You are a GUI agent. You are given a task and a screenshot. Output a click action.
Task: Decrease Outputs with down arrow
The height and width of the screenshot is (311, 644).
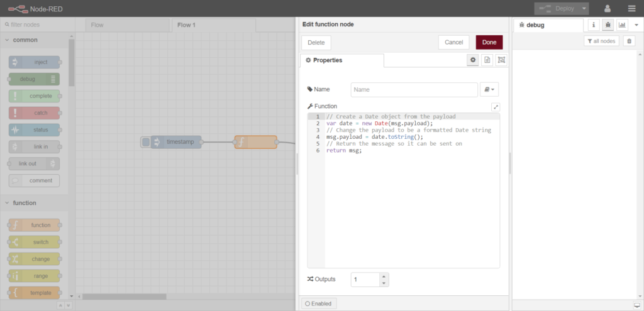[384, 283]
